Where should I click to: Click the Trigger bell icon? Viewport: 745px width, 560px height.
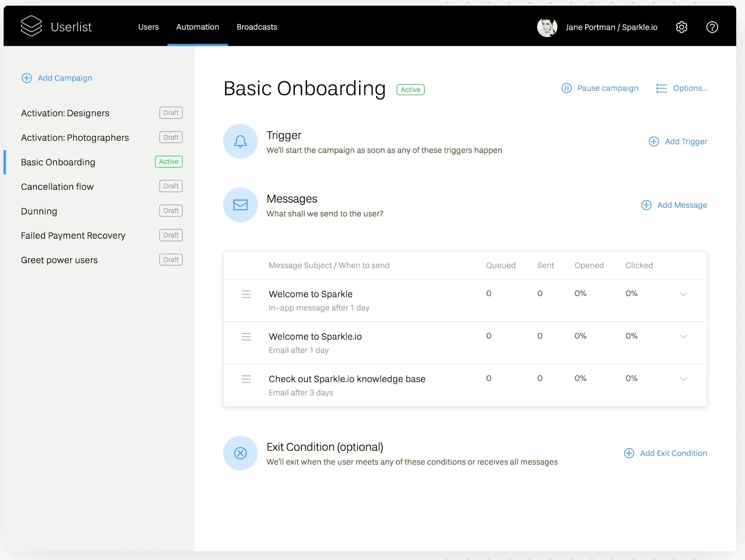pyautogui.click(x=240, y=141)
